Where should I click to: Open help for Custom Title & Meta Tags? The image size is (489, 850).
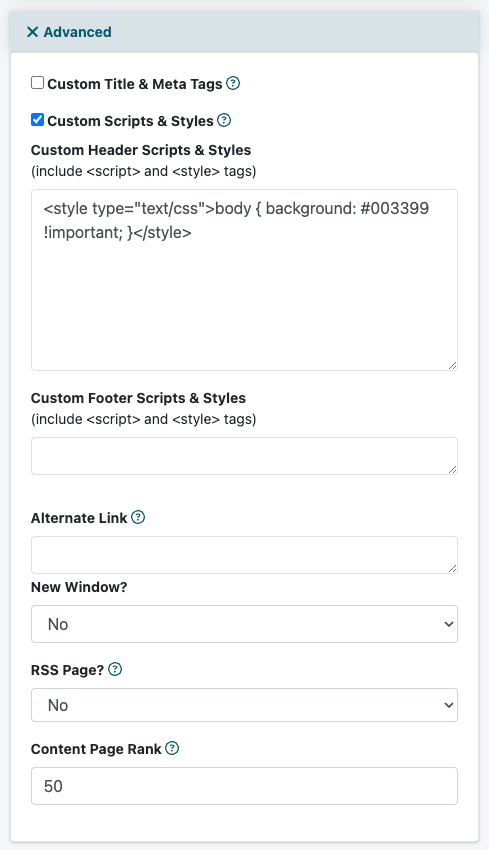coord(233,83)
